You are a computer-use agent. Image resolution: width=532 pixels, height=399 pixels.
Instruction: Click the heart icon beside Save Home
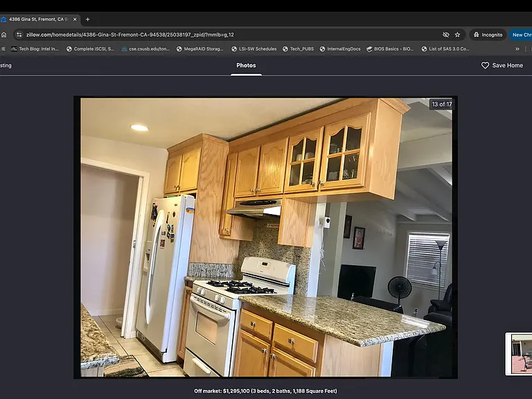[485, 66]
